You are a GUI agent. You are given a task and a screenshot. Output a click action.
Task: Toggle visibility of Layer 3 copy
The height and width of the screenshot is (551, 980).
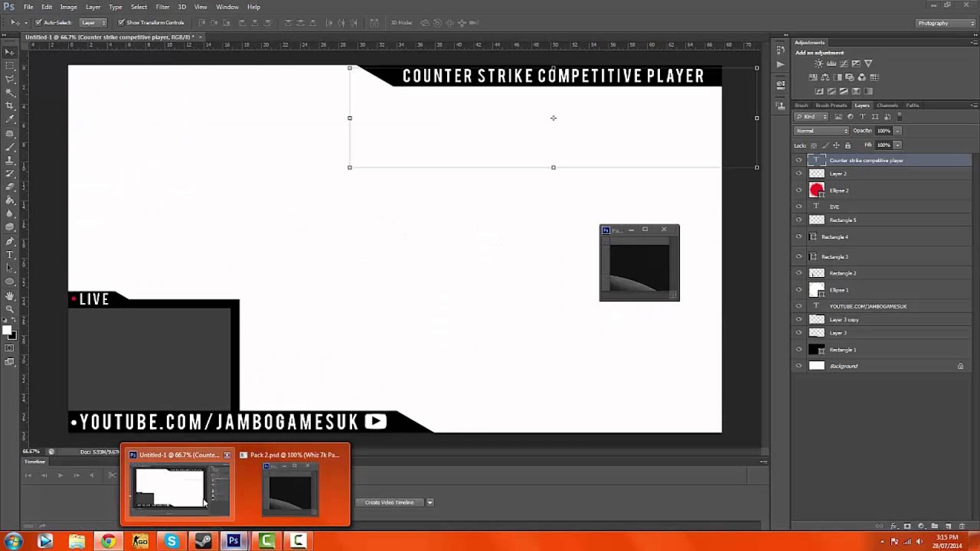799,320
